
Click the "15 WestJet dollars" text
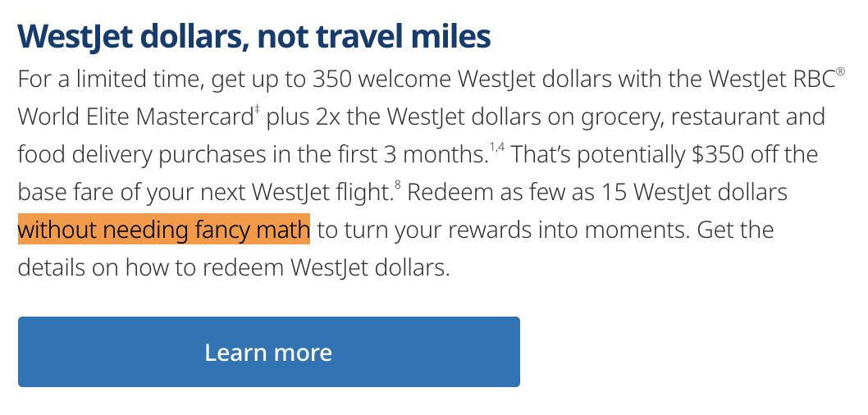(687, 193)
